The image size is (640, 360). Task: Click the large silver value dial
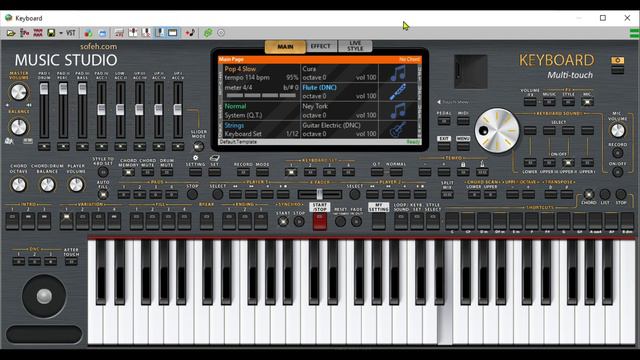click(497, 131)
